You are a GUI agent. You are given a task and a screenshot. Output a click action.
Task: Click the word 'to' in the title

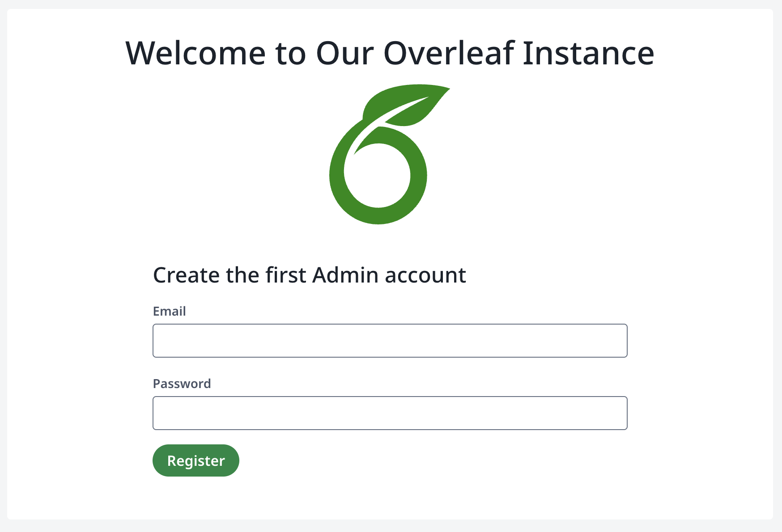click(290, 53)
